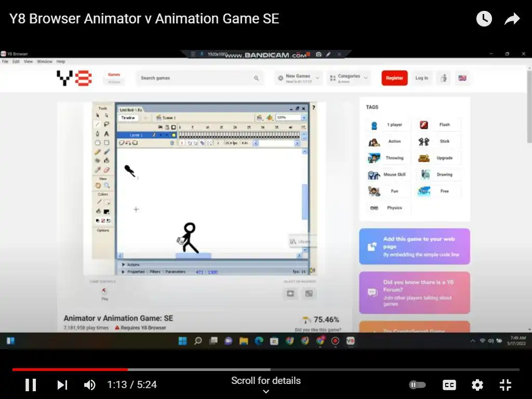Select the Eraser tool
The width and height of the screenshot is (532, 399).
pos(107,170)
